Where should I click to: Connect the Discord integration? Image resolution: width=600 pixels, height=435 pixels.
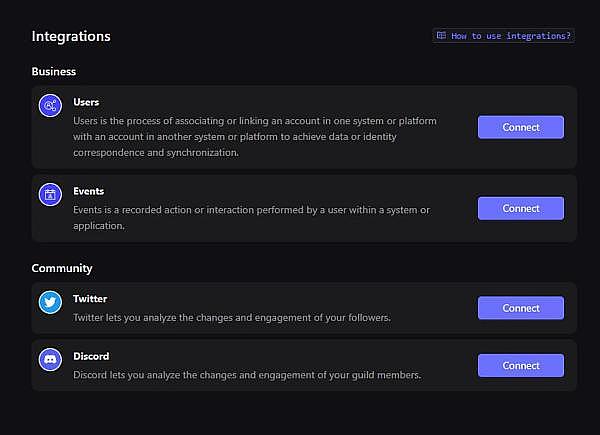point(520,365)
